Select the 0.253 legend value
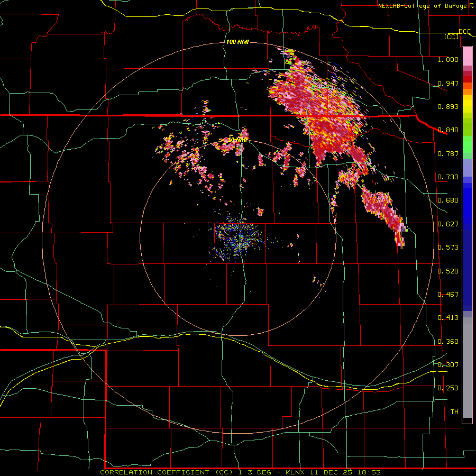This screenshot has height=476, width=476. (448, 388)
